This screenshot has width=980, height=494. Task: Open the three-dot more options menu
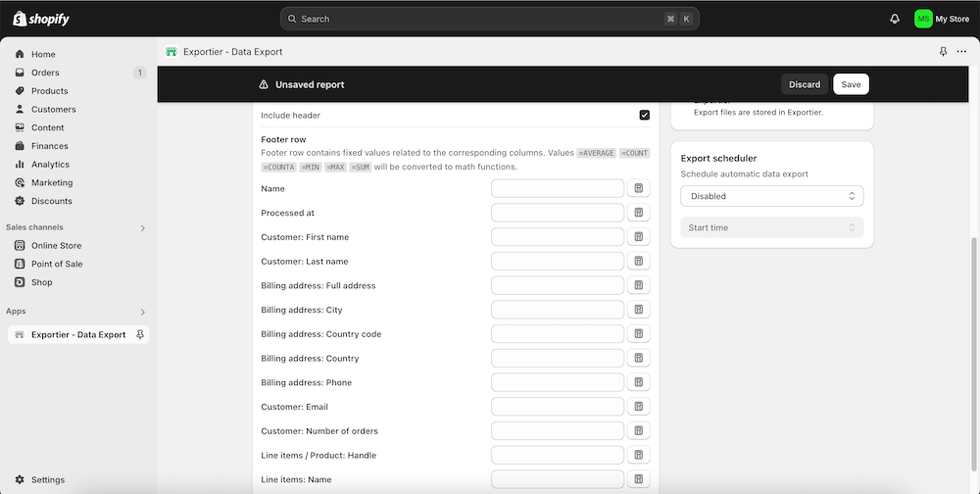(962, 52)
